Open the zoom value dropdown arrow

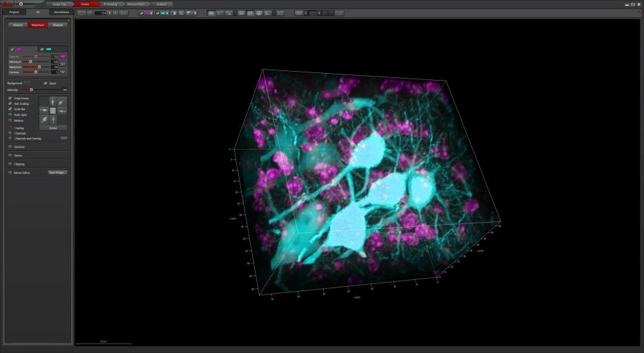pyautogui.click(x=110, y=13)
